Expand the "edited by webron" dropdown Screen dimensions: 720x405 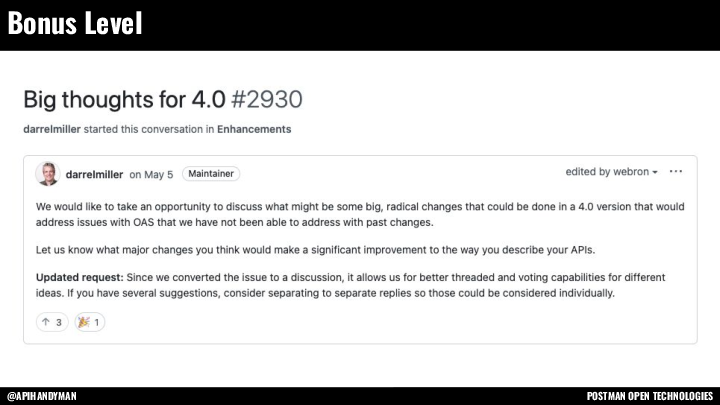(612, 172)
